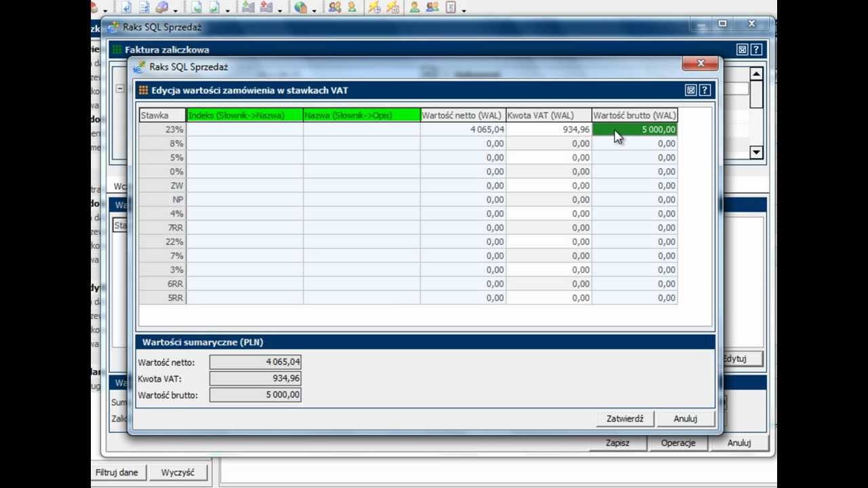
Task: Click the scroll down arrow in the Faktura zaliczkowa window
Action: point(757,152)
